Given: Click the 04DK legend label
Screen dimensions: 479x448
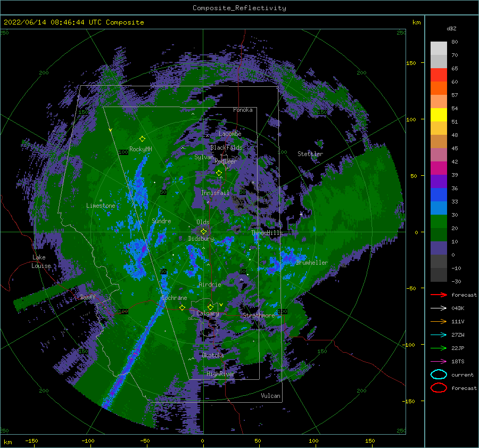Looking at the screenshot, I should coord(458,308).
